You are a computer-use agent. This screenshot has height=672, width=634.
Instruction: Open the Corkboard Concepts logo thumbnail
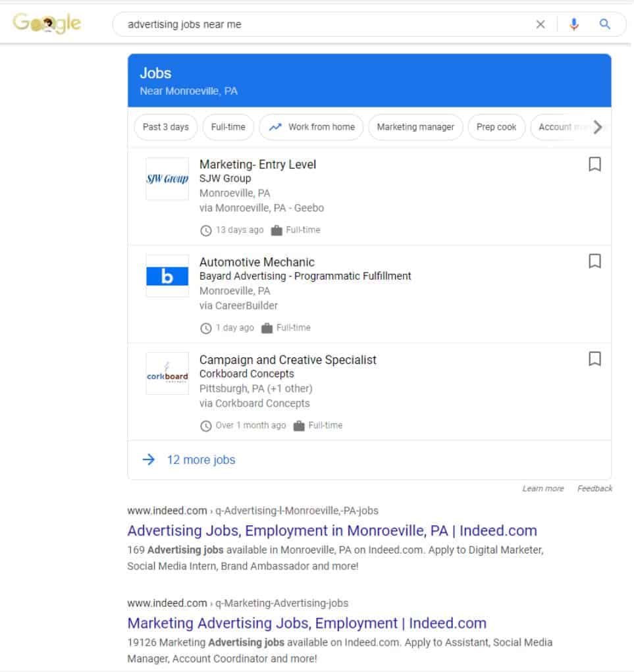(x=167, y=374)
